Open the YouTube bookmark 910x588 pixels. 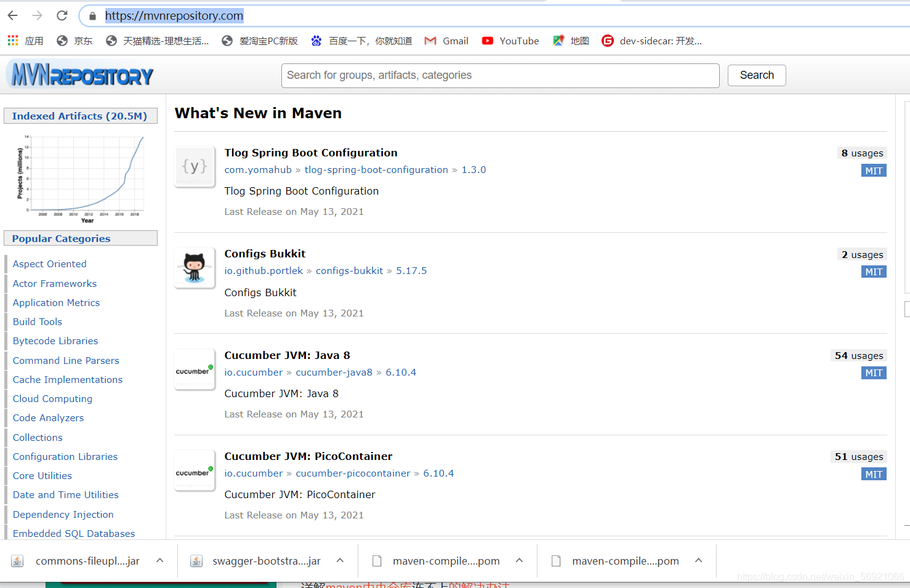coord(511,41)
